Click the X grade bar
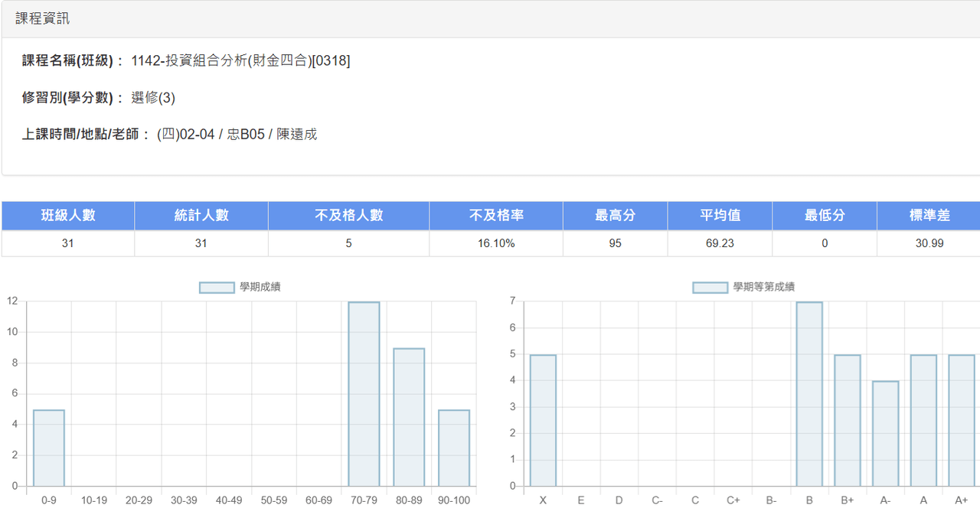Viewport: 980px width, 508px height. (x=543, y=421)
